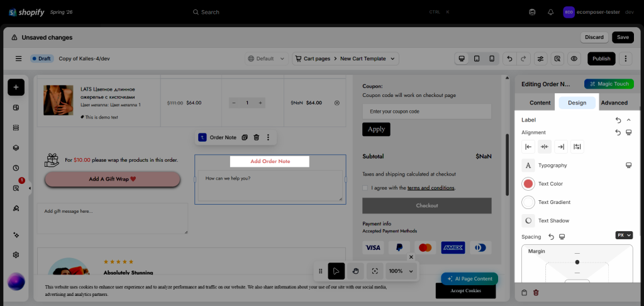This screenshot has height=306, width=644.
Task: Open the Text Shadow setting
Action: pyautogui.click(x=528, y=221)
